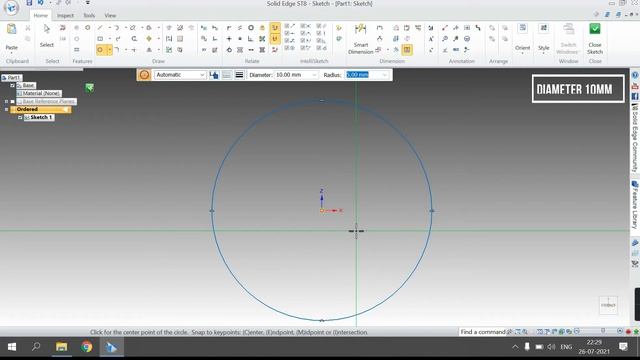Click the Smart Dimension tool
Screen dimensions: 640x360
click(360, 39)
